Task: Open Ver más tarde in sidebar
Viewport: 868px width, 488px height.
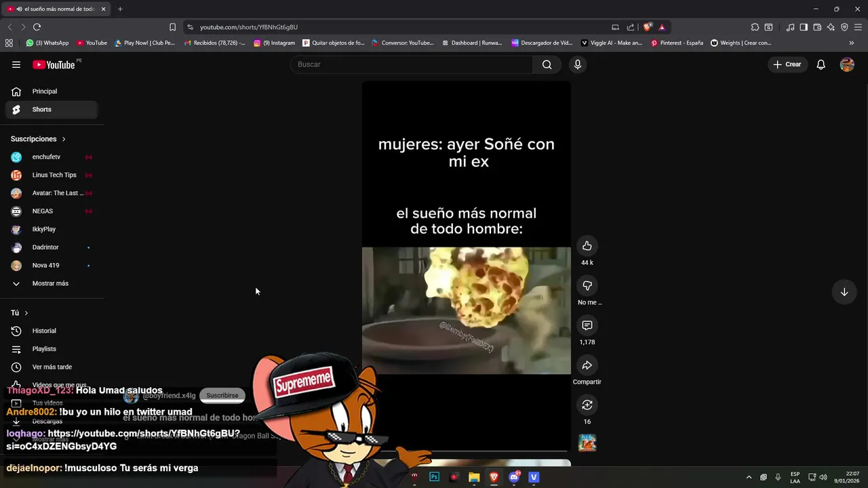Action: [x=50, y=367]
